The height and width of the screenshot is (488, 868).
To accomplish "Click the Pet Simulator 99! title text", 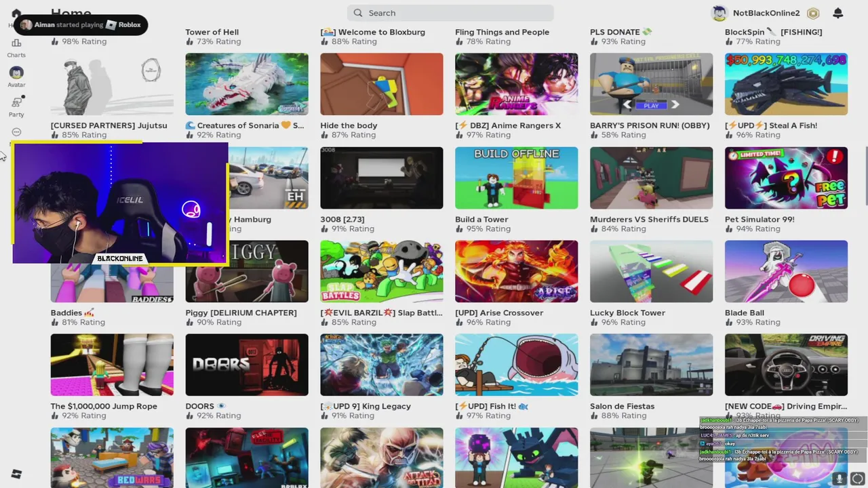I will coord(759,219).
